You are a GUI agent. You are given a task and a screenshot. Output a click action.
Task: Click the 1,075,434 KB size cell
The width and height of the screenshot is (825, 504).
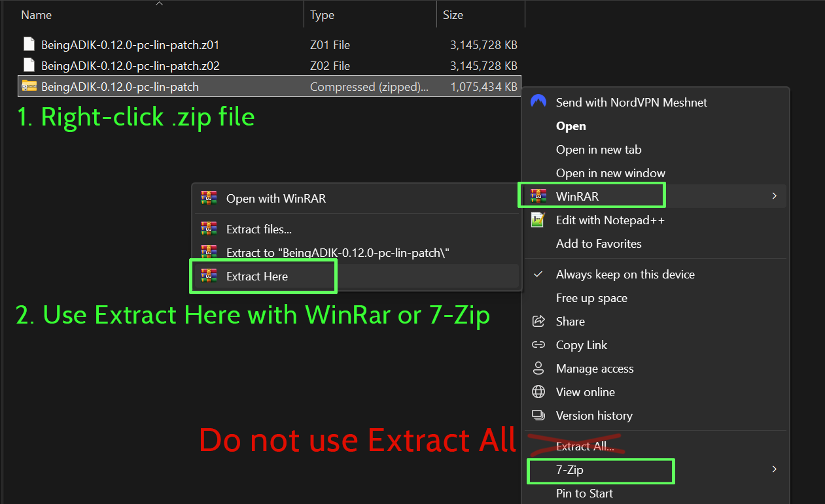(484, 86)
